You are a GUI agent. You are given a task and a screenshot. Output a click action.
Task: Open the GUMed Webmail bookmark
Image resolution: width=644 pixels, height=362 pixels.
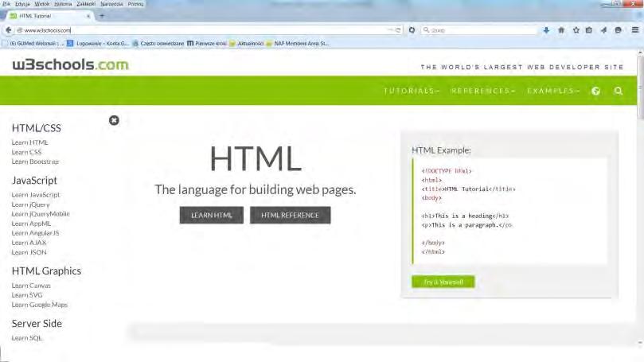coord(33,43)
